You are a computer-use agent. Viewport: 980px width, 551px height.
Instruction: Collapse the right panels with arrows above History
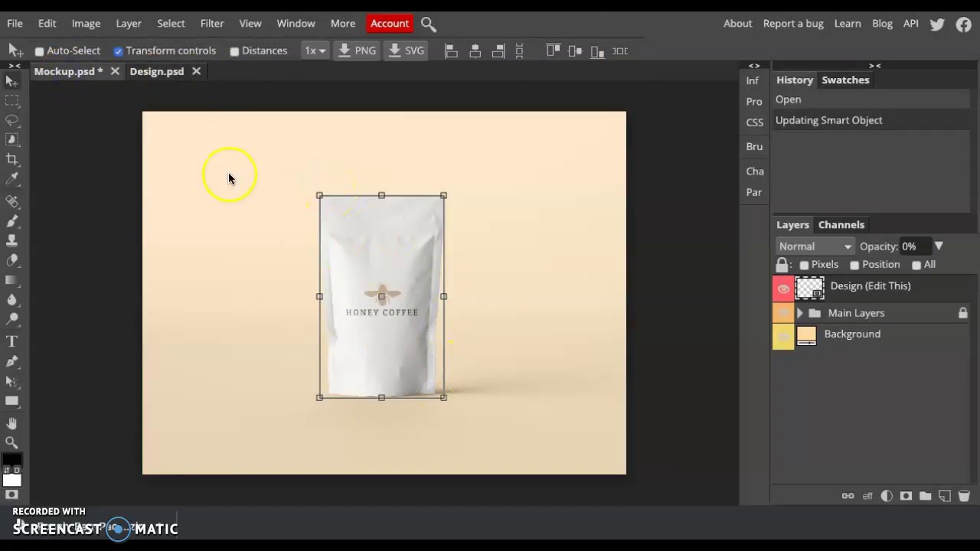pyautogui.click(x=875, y=66)
